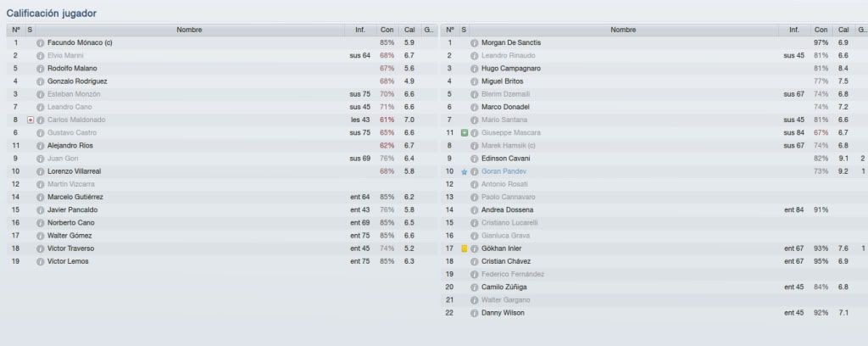Open info icon beside Edinson Cavani
The image size is (868, 346).
point(474,159)
